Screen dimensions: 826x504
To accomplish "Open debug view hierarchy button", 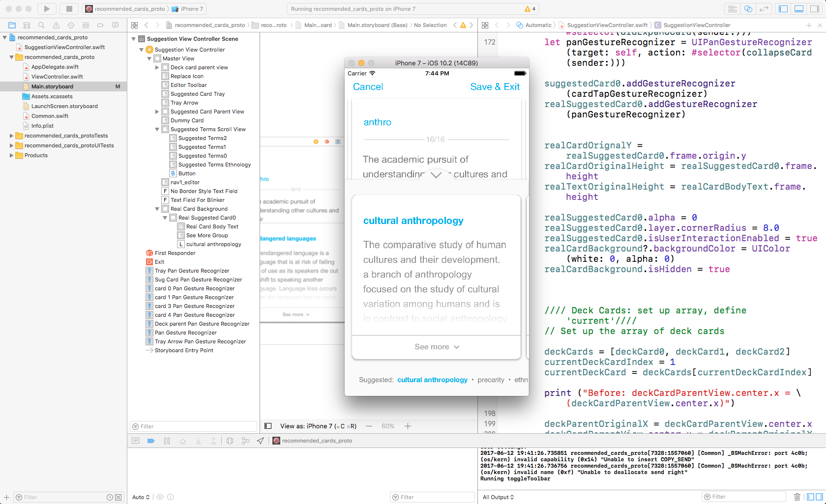I will [x=230, y=441].
